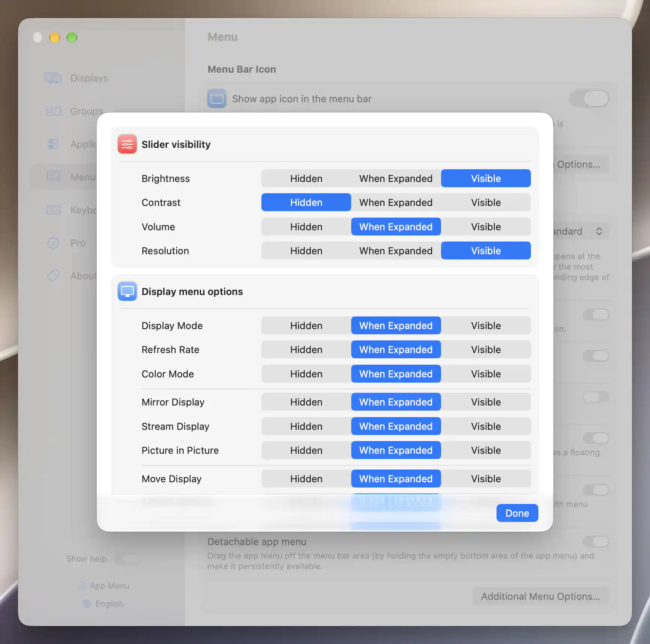Set Volume slider to Visible
The height and width of the screenshot is (644, 650).
tap(486, 227)
